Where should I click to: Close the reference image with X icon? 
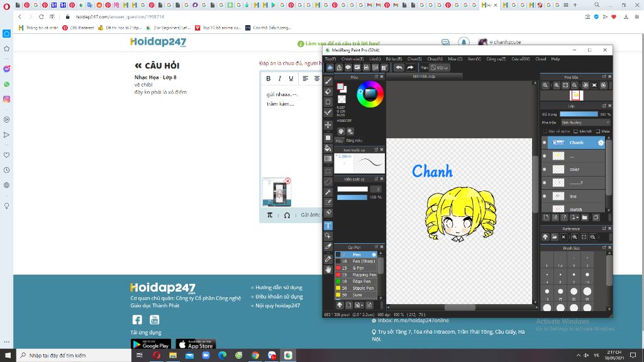pos(563,237)
